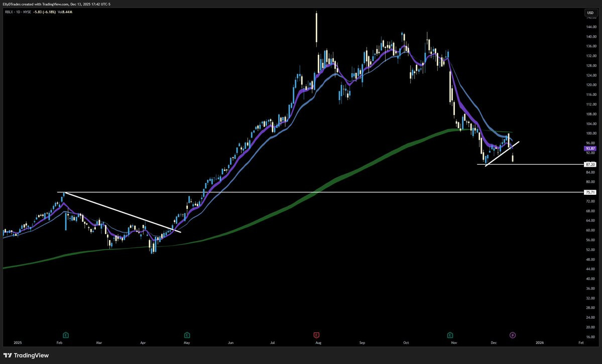Image resolution: width=602 pixels, height=364 pixels.
Task: Click the 112.00 price axis label
Action: tap(591, 104)
